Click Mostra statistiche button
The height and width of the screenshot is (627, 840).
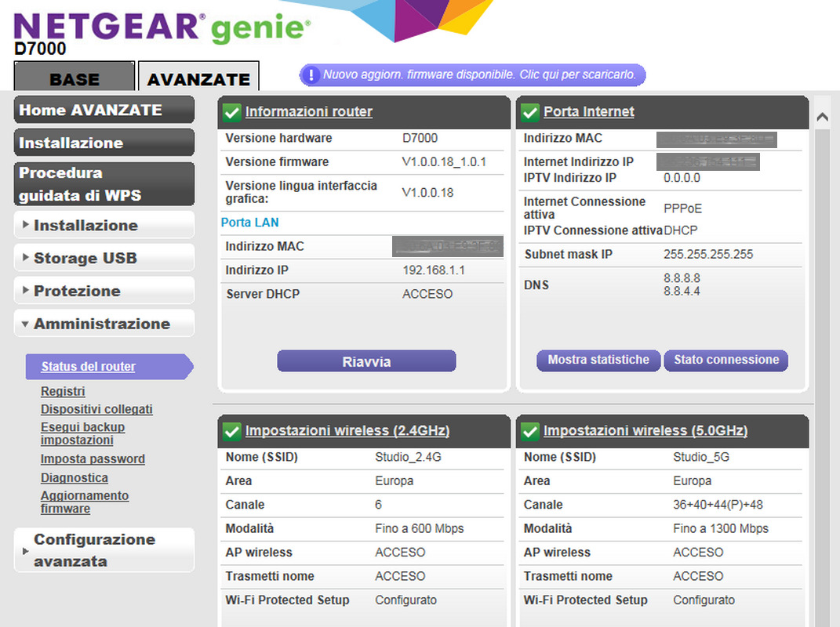598,360
